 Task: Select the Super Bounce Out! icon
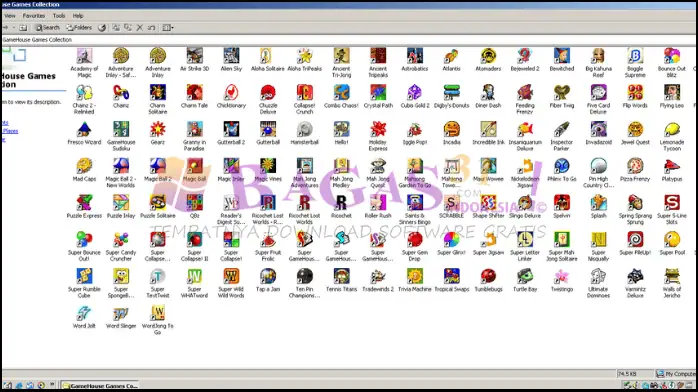click(x=84, y=240)
